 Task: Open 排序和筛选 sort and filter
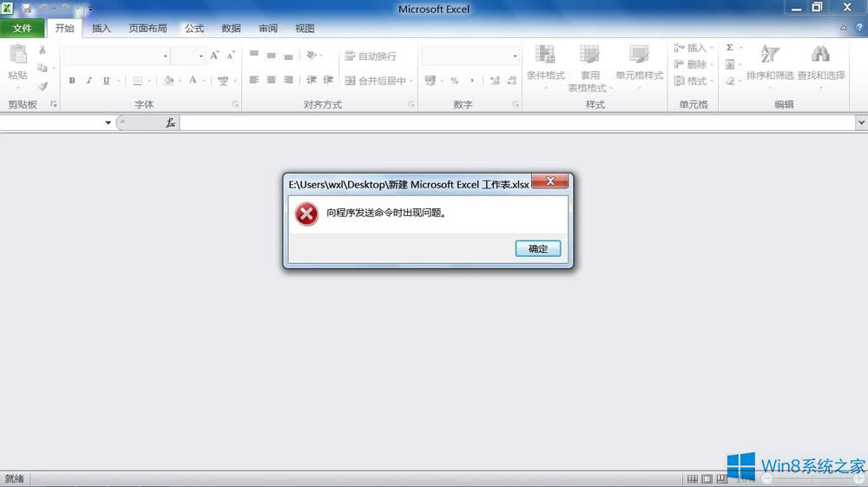pos(769,66)
